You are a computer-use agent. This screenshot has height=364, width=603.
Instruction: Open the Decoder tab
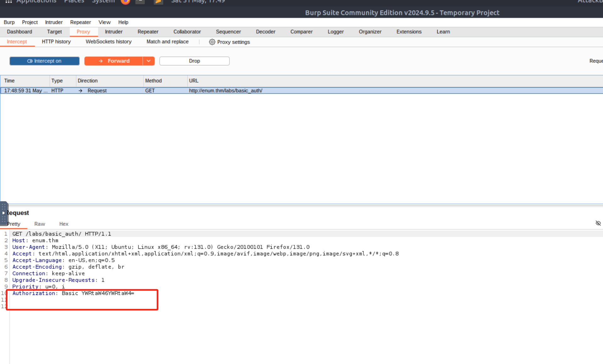pos(266,32)
